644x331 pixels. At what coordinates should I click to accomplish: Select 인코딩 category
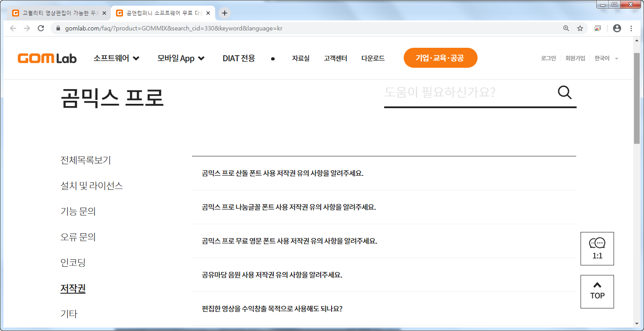[73, 263]
